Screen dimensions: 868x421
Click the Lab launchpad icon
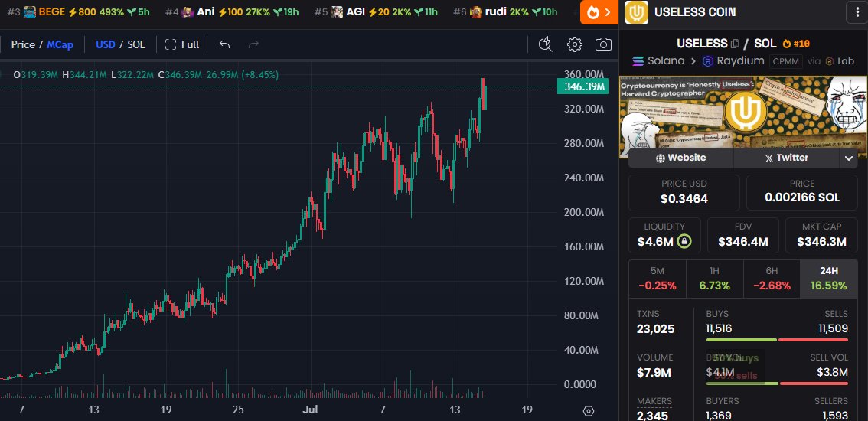829,61
